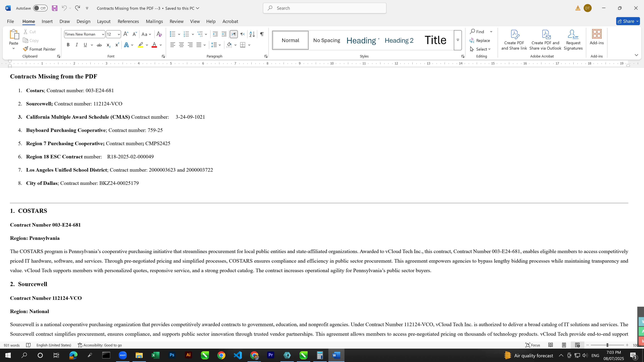The height and width of the screenshot is (362, 644).
Task: Toggle Show/Hide paragraph marks
Action: (262, 34)
